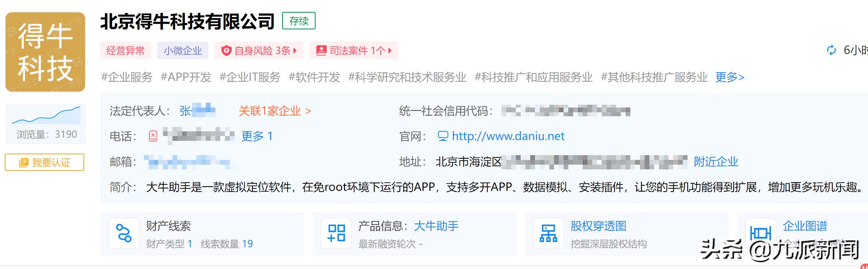Viewport: 868px width, 269px height.
Task: Open the #企业服务 tag
Action: click(x=127, y=77)
